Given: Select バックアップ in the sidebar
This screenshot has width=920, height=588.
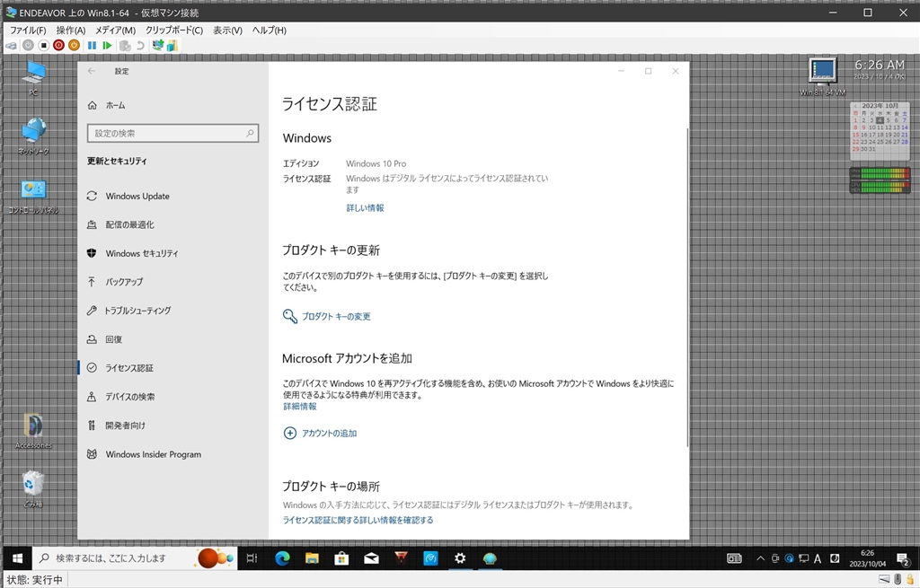Looking at the screenshot, I should tap(173, 282).
